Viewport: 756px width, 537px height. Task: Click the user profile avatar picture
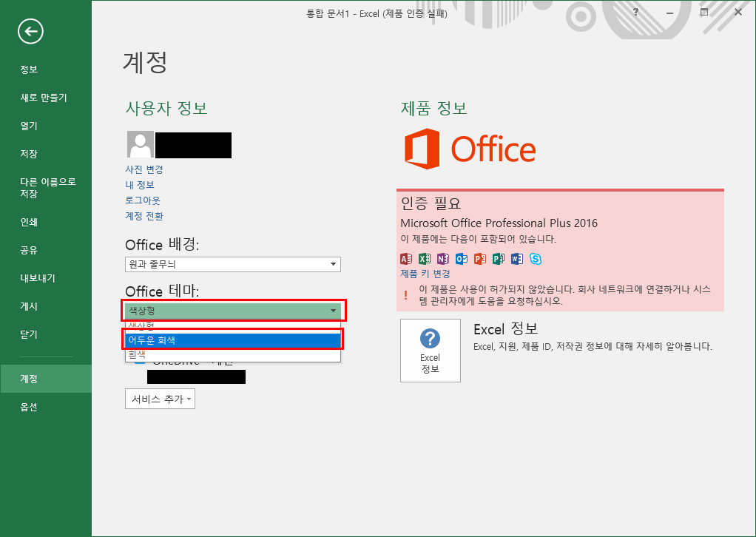point(141,145)
